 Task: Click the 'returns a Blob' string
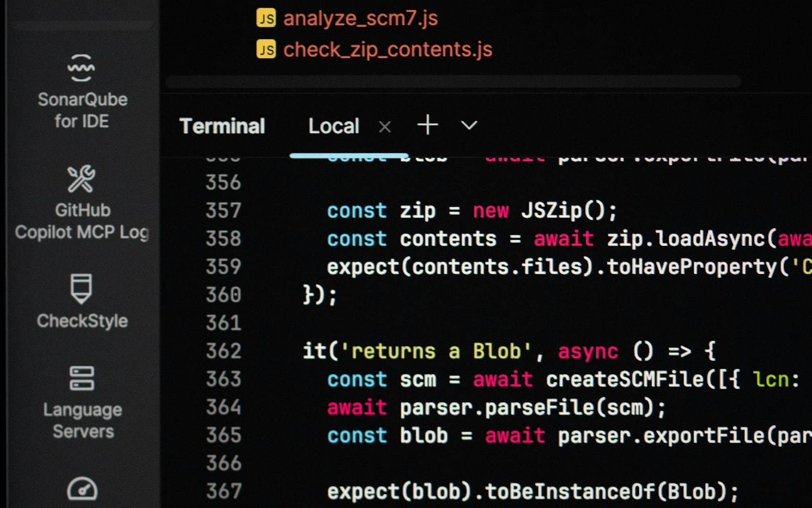tap(436, 351)
